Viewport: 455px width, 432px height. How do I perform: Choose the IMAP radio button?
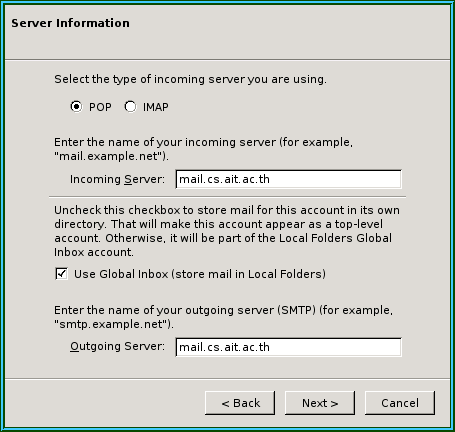[x=130, y=107]
